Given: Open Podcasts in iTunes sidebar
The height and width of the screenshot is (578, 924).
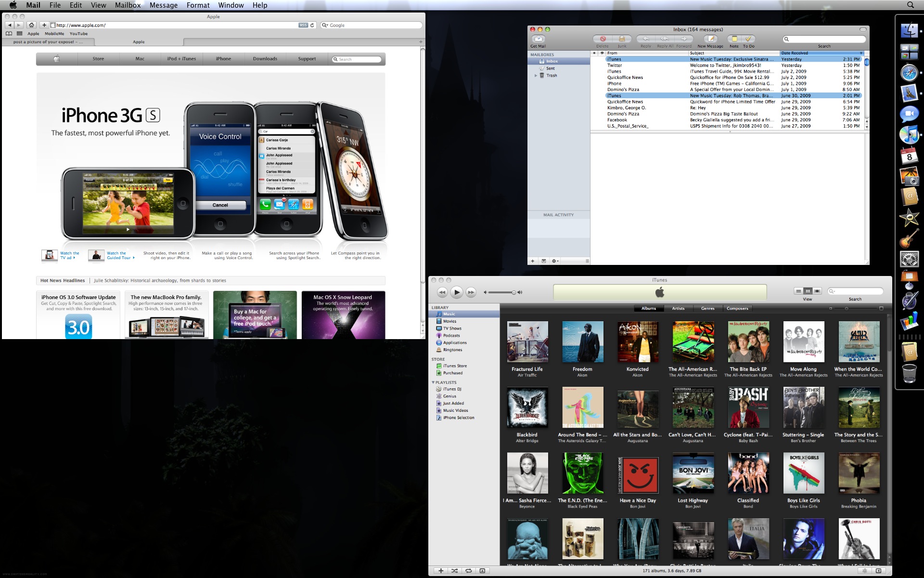Looking at the screenshot, I should (x=464, y=336).
